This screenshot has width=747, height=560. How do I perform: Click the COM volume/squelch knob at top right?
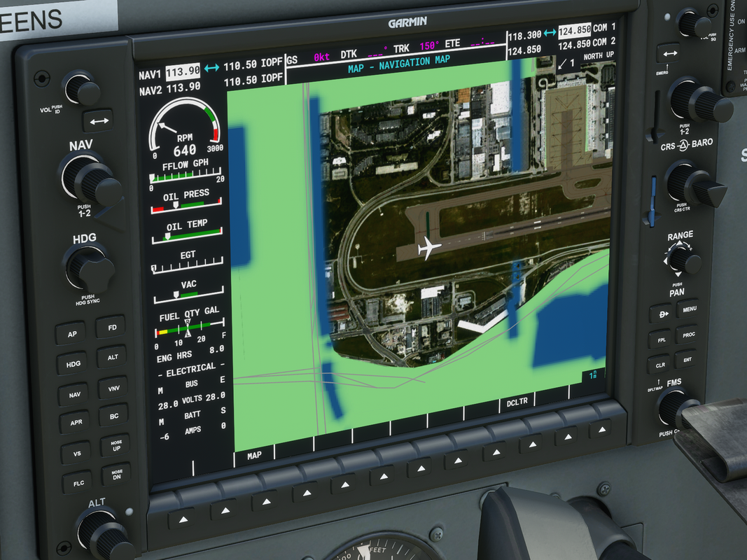[x=694, y=23]
